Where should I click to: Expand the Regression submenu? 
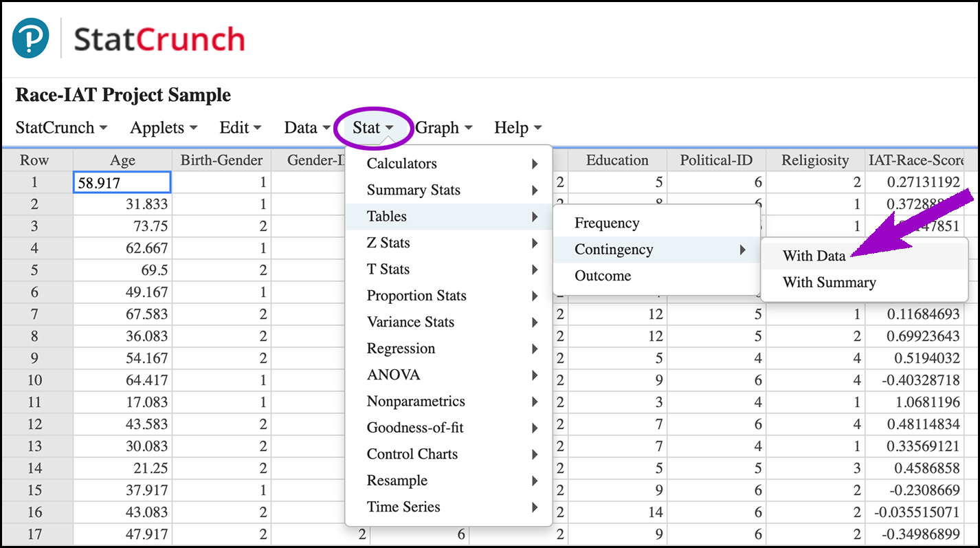point(449,348)
